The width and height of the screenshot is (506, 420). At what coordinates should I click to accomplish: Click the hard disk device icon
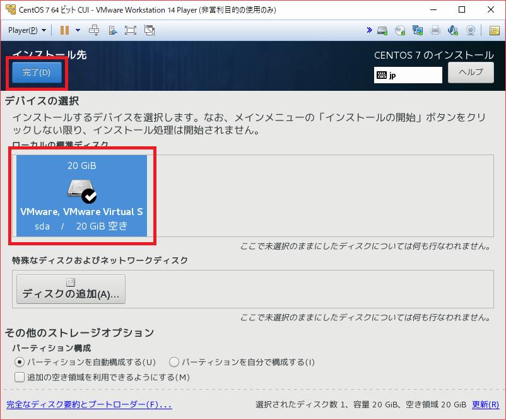click(x=382, y=31)
